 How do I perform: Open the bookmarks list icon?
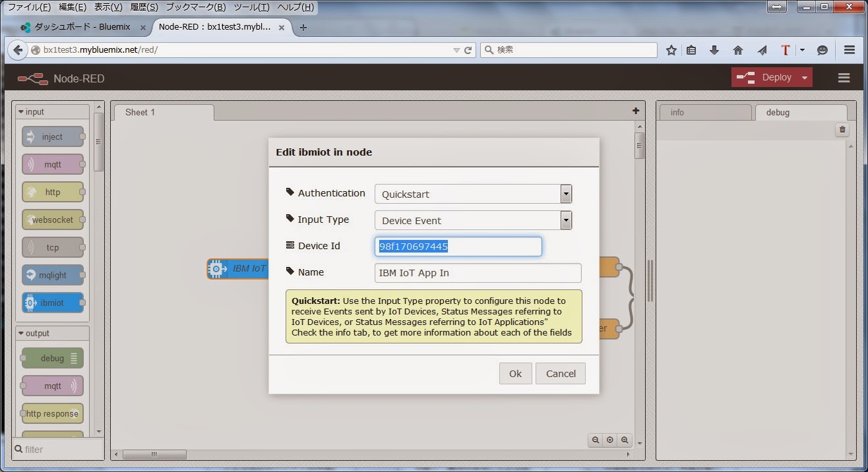point(691,50)
